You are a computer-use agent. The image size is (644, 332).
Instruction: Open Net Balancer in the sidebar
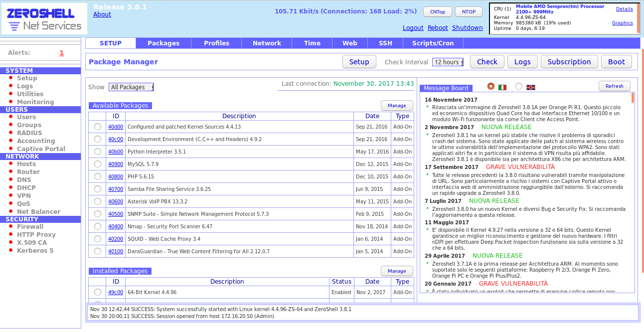click(38, 212)
